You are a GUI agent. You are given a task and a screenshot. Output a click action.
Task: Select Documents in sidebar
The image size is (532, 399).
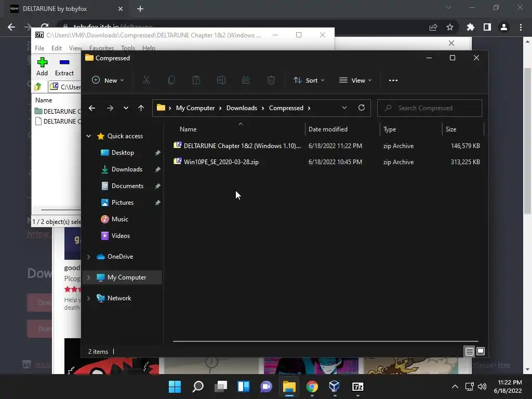(128, 186)
